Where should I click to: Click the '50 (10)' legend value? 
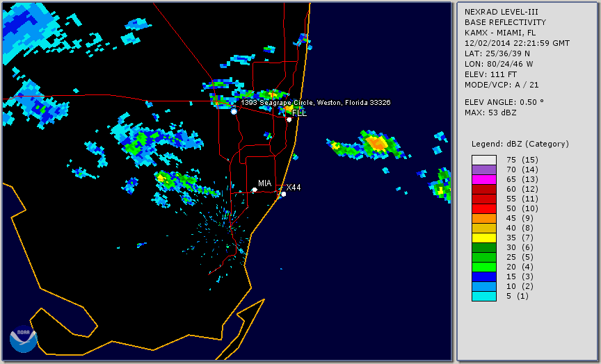click(522, 208)
